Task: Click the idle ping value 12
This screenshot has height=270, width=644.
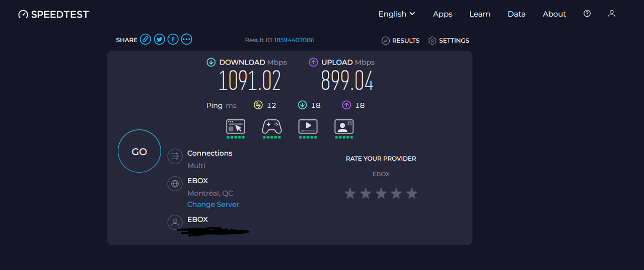Action: [271, 105]
